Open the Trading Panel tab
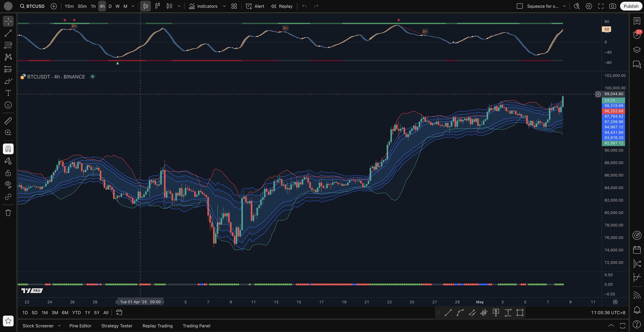This screenshot has width=644, height=332. coord(196,326)
